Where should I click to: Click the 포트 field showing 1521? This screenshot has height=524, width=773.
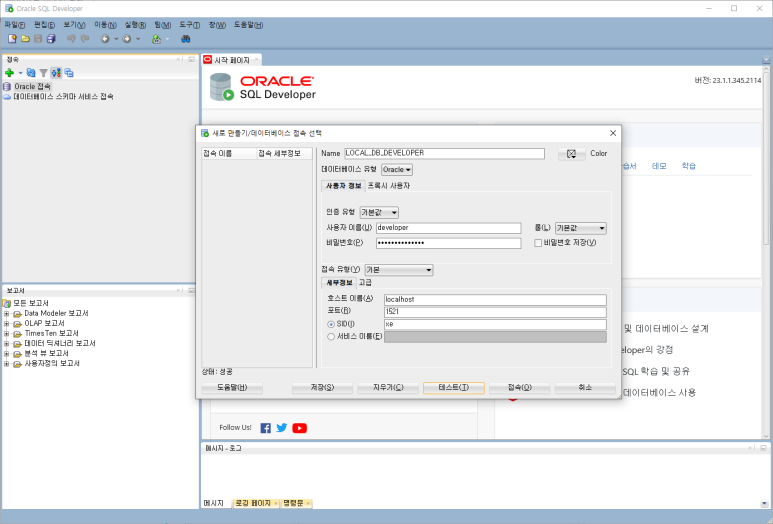495,312
